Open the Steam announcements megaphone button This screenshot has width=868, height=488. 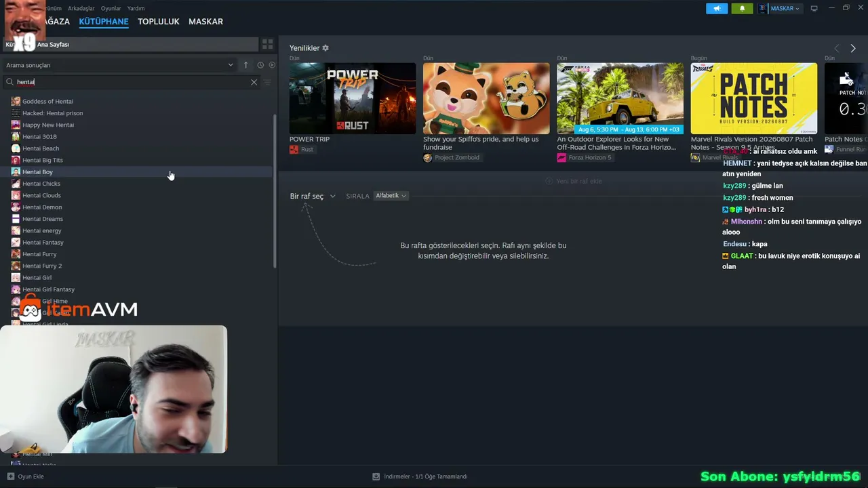click(717, 9)
